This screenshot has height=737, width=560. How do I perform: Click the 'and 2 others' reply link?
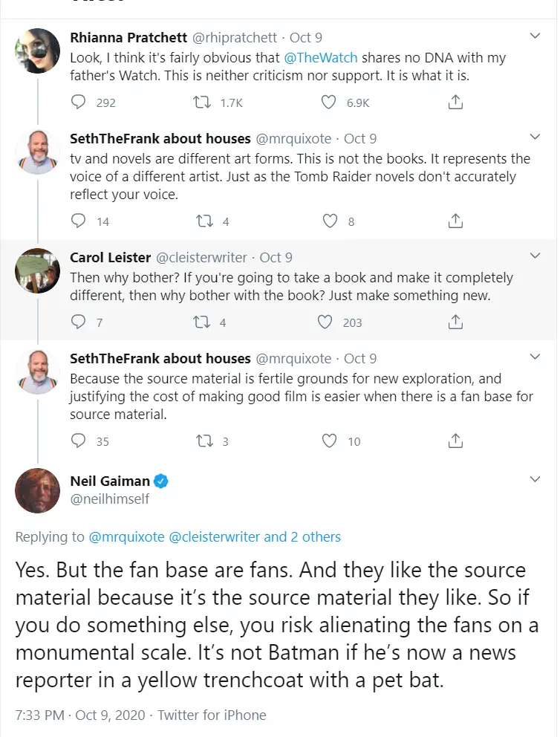[x=302, y=536]
